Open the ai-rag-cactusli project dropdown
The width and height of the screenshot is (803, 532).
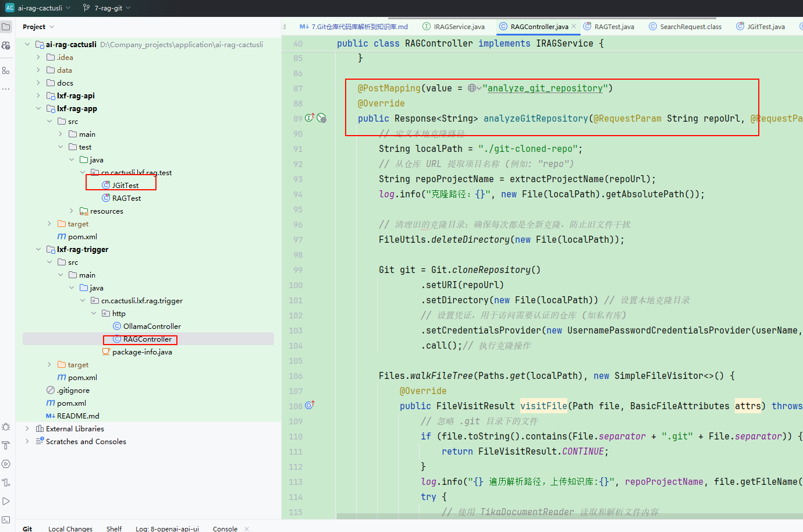pyautogui.click(x=44, y=8)
